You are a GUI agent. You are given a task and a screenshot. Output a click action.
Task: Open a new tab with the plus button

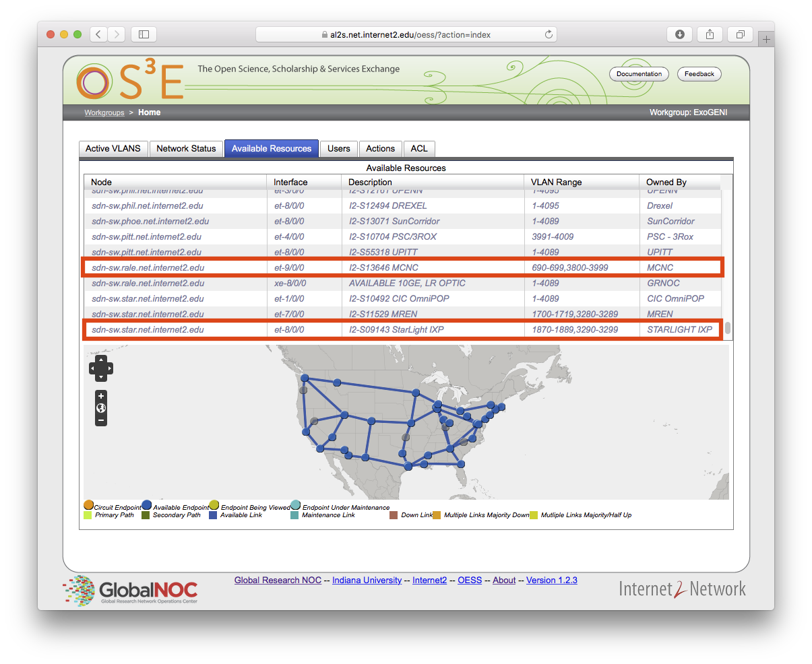pyautogui.click(x=766, y=39)
